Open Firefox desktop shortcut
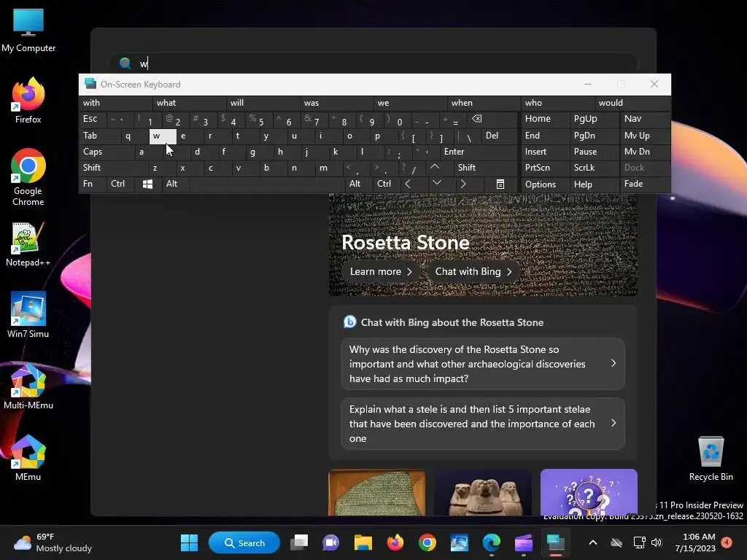The height and width of the screenshot is (560, 747). coord(28,101)
